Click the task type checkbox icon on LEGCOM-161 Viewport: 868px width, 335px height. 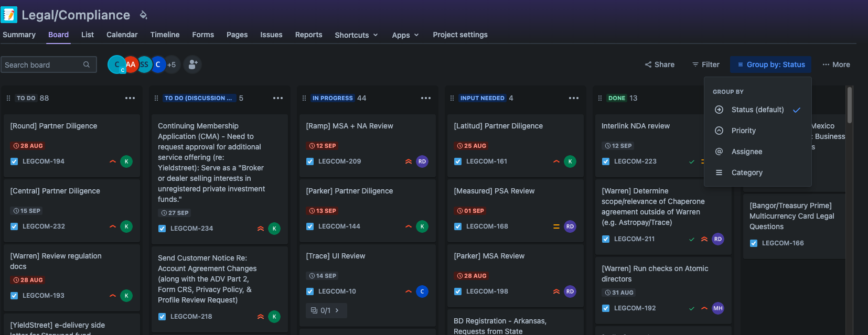(x=458, y=161)
